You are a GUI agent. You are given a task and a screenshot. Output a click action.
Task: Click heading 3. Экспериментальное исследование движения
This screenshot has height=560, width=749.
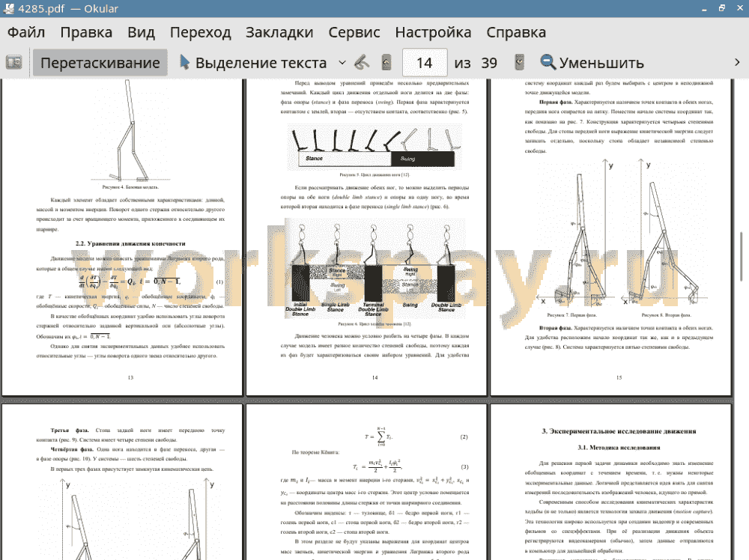[x=619, y=431]
